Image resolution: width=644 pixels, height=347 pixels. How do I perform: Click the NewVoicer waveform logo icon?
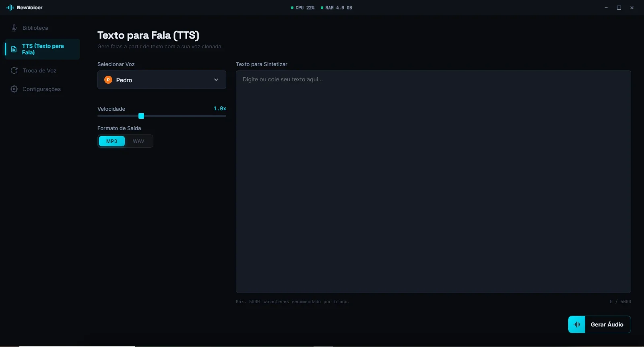coord(10,8)
